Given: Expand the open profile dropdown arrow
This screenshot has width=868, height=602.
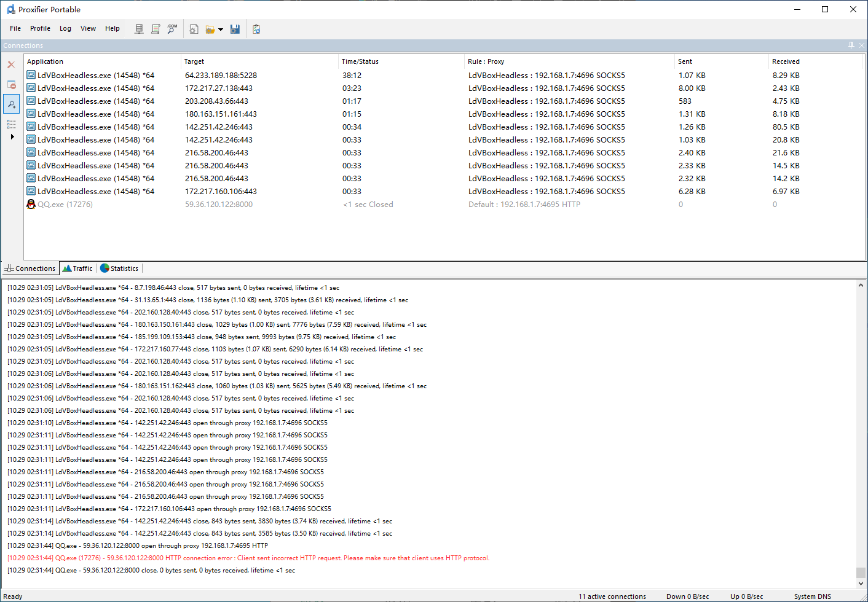Looking at the screenshot, I should coord(221,29).
